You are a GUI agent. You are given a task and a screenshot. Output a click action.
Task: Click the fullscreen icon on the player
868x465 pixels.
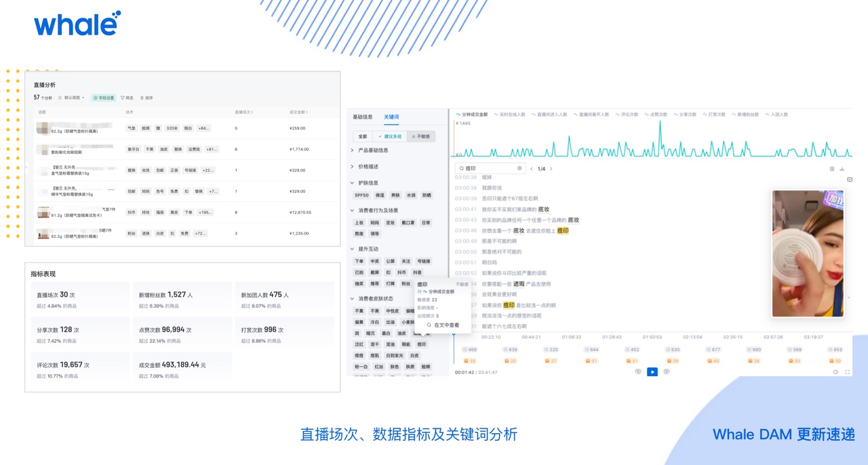point(847,371)
